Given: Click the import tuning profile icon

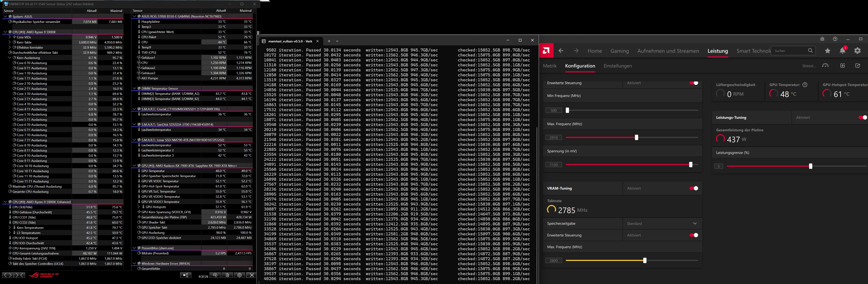Looking at the screenshot, I should tap(842, 66).
